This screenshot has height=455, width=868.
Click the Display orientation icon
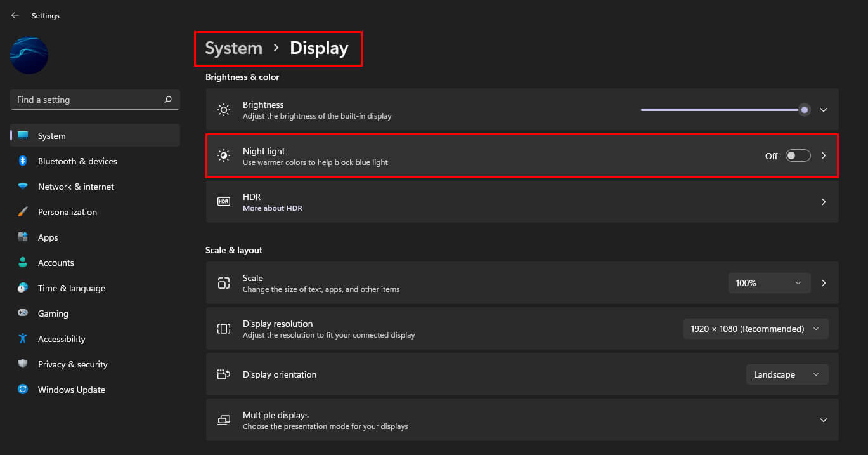(x=224, y=374)
